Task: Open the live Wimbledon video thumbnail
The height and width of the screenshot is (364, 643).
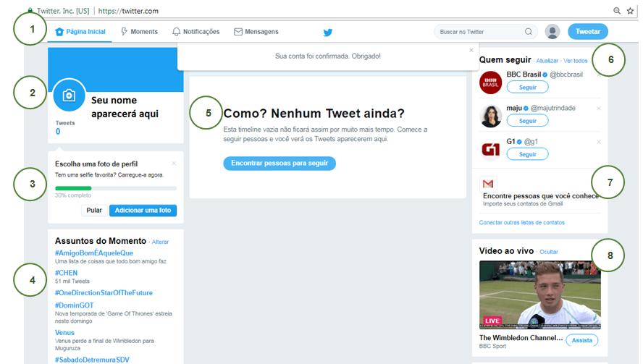Action: 540,295
